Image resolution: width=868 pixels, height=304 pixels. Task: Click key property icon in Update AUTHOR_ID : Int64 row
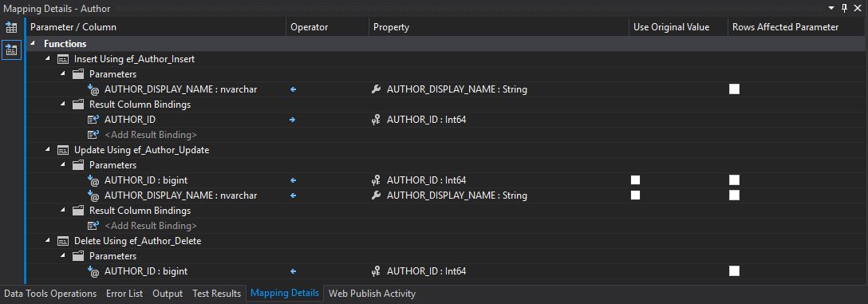377,180
